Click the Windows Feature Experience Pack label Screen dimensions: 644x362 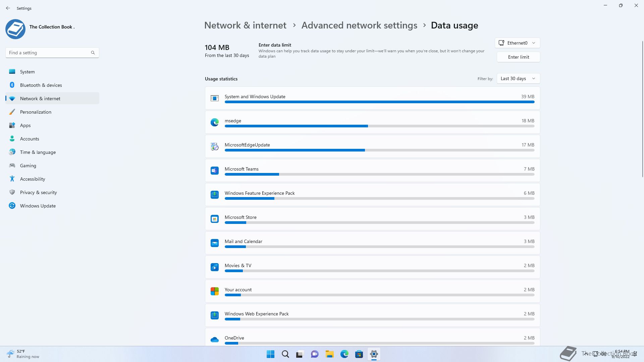point(260,193)
